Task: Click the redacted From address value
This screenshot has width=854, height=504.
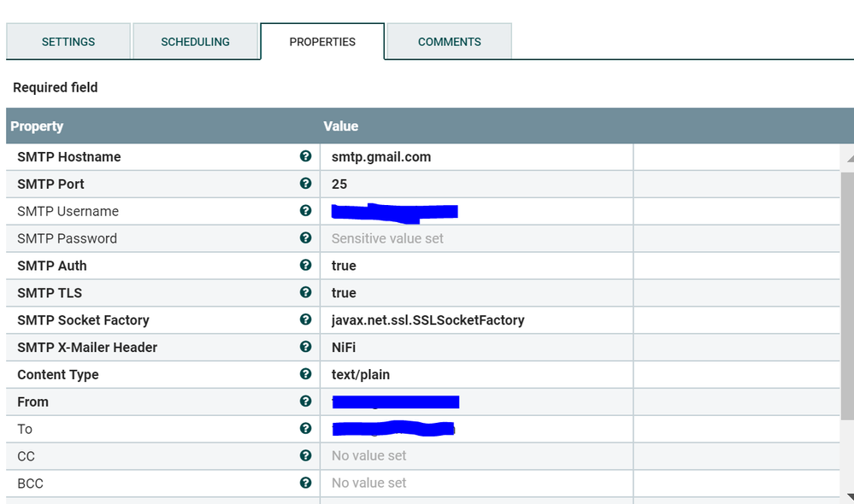Action: (396, 402)
